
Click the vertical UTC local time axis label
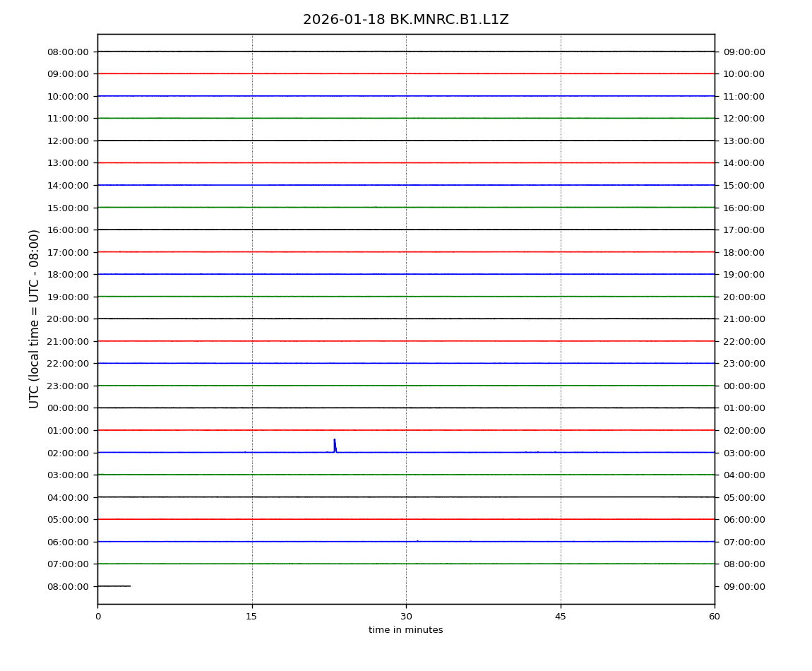35,319
